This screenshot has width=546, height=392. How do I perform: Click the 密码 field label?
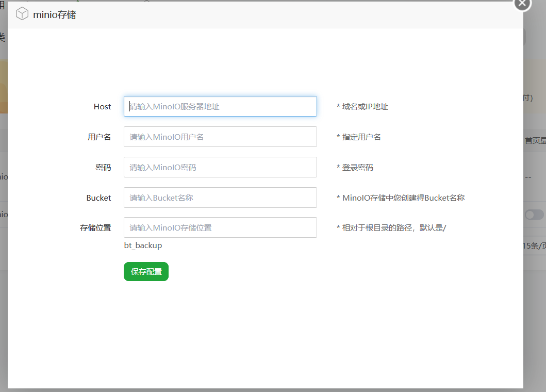coord(103,167)
